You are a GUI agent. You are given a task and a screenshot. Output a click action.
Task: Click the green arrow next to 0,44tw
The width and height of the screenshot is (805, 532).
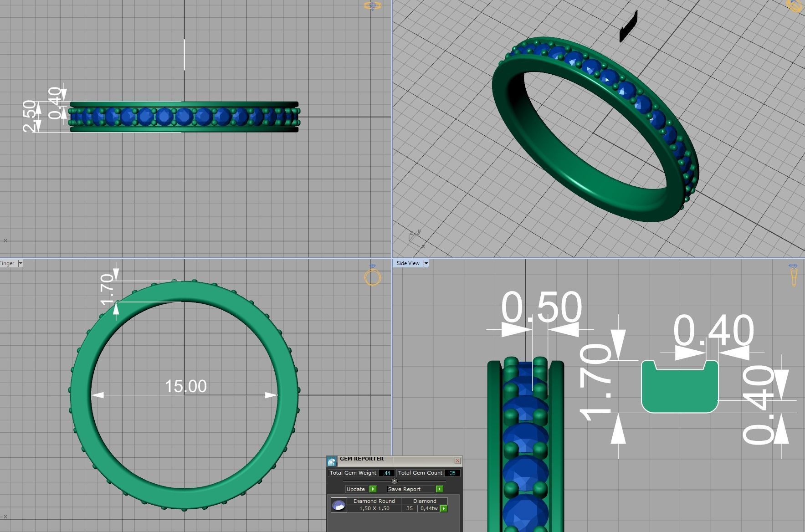coord(443,508)
